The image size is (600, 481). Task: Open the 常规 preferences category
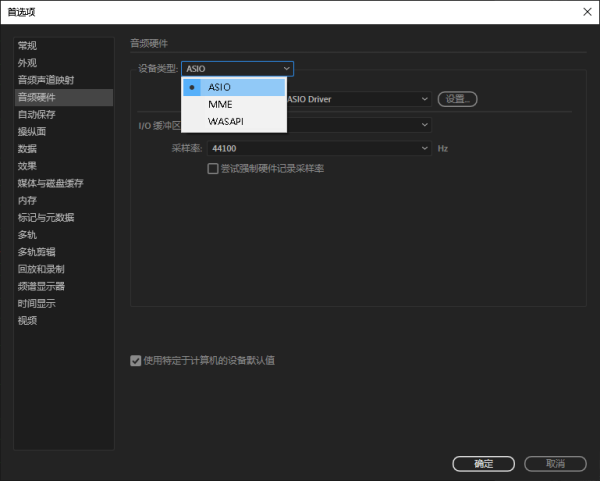coord(28,46)
